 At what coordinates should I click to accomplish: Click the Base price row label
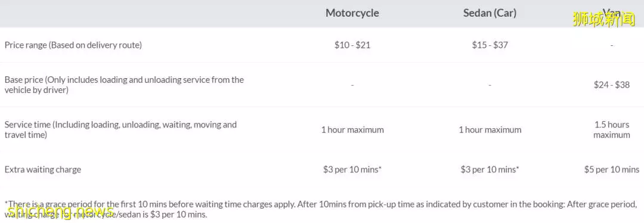pyautogui.click(x=124, y=85)
